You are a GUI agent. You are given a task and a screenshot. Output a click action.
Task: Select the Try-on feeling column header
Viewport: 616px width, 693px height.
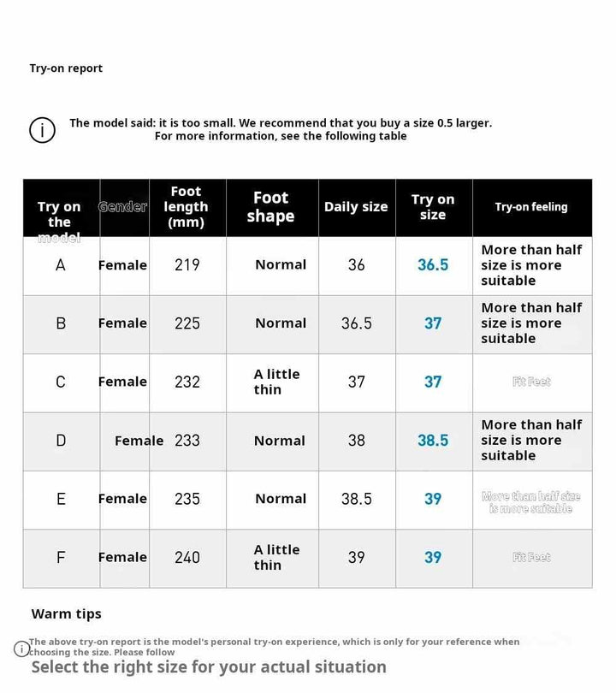[x=531, y=207]
